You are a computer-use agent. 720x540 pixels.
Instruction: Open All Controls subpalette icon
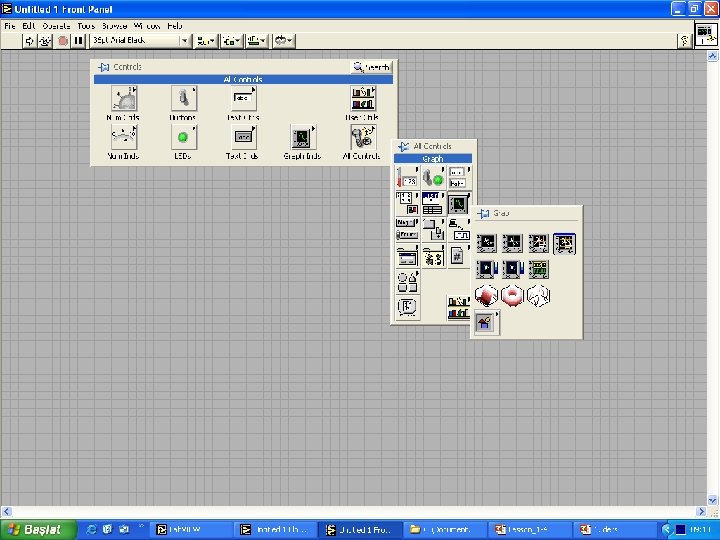click(363, 137)
